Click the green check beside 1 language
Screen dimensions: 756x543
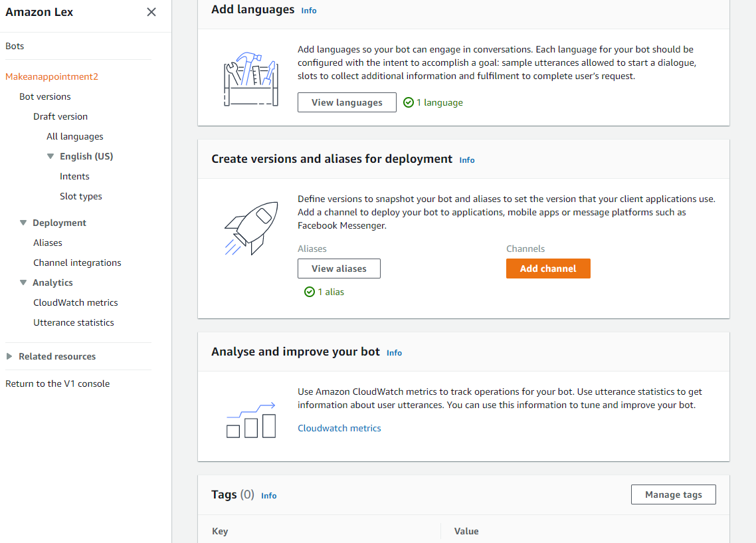pyautogui.click(x=409, y=102)
